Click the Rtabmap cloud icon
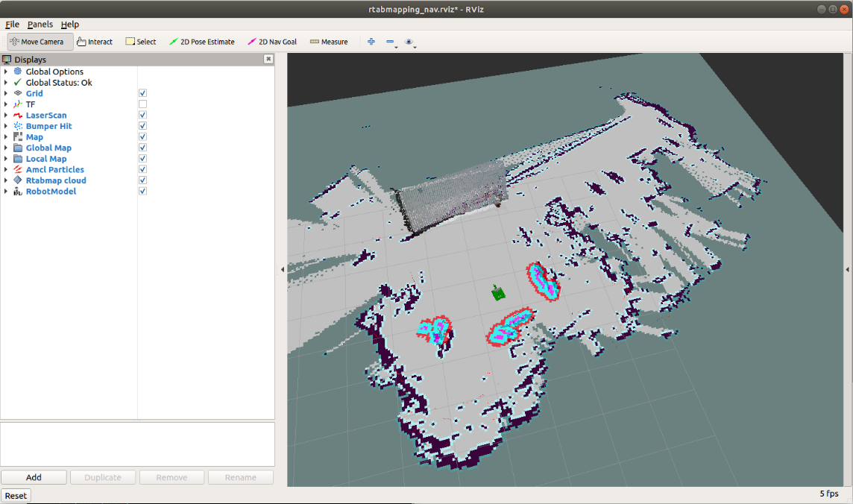 pos(18,180)
